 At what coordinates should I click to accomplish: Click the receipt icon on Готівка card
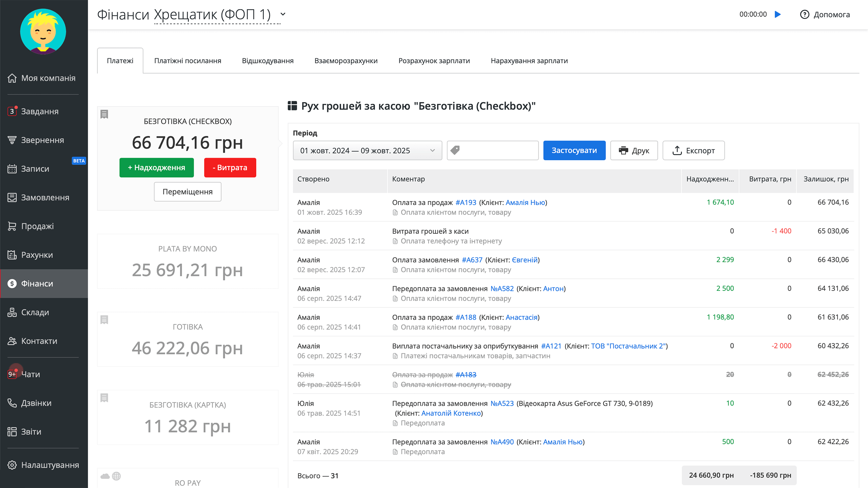[104, 320]
